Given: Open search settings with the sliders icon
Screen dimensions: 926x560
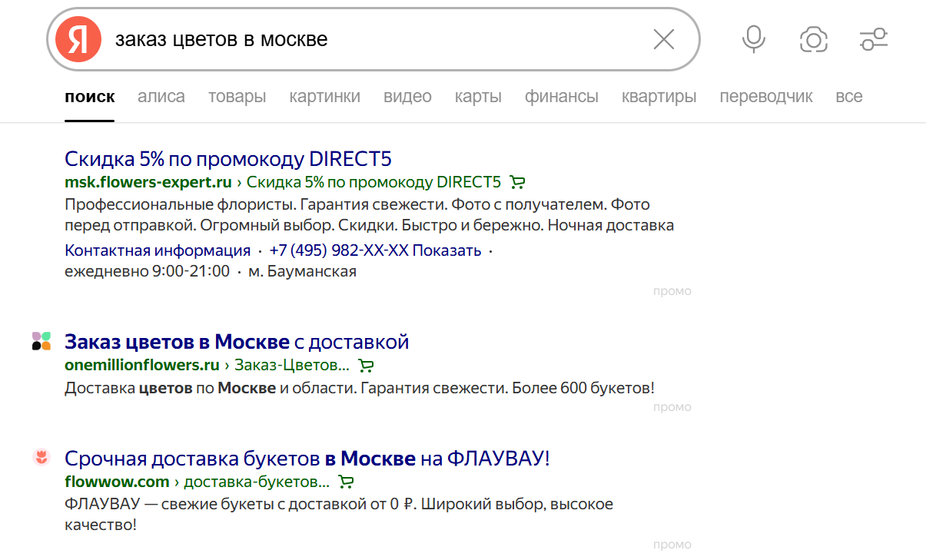Looking at the screenshot, I should (x=873, y=39).
